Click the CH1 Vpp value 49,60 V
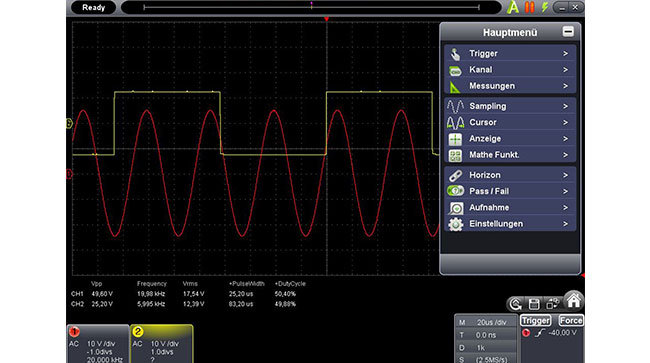This screenshot has height=363, width=650. click(102, 294)
